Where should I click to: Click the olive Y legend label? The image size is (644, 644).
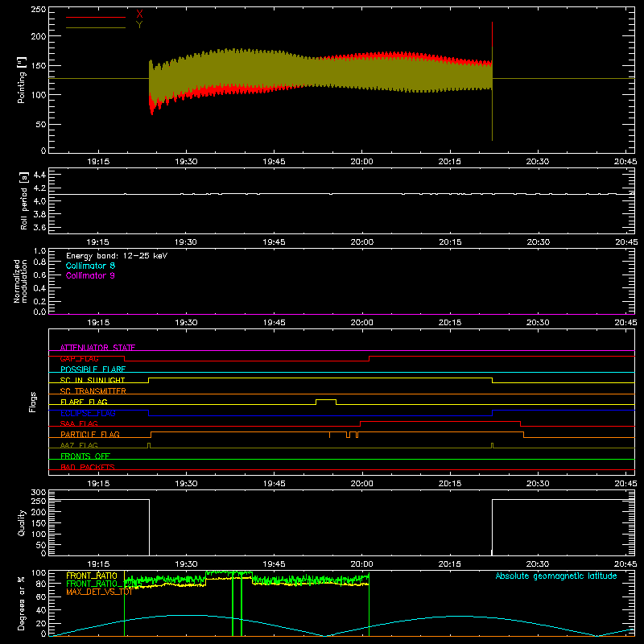point(139,25)
